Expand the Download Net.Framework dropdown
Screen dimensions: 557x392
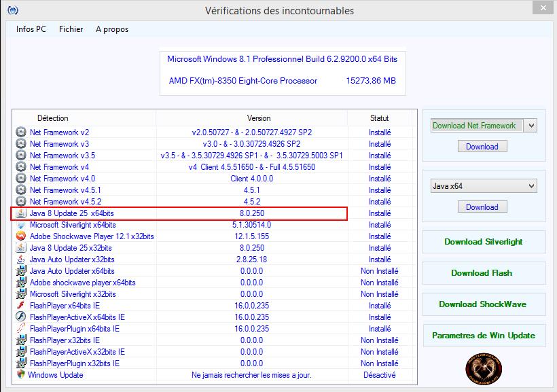(531, 126)
